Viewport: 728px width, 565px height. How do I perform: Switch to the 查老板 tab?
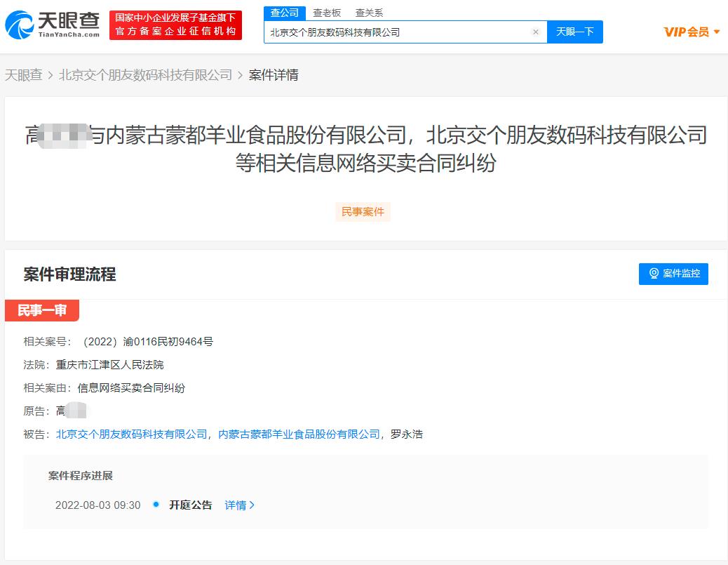(x=327, y=13)
